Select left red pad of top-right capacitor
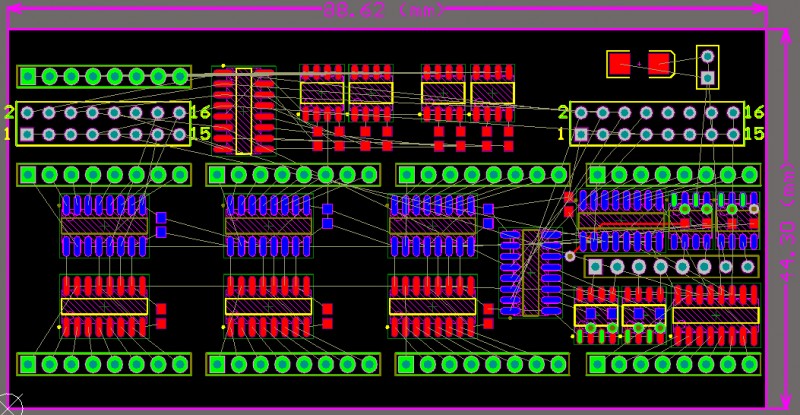 [620, 63]
